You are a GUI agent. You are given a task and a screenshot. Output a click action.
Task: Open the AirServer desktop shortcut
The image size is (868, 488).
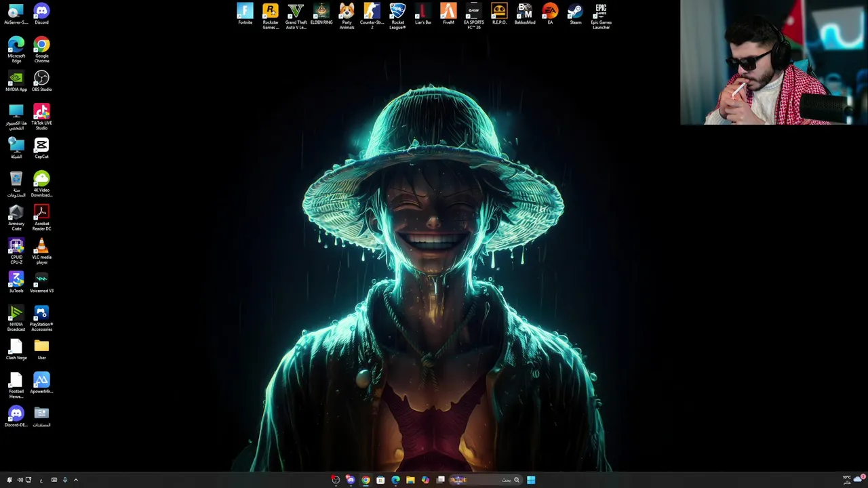pyautogui.click(x=16, y=14)
